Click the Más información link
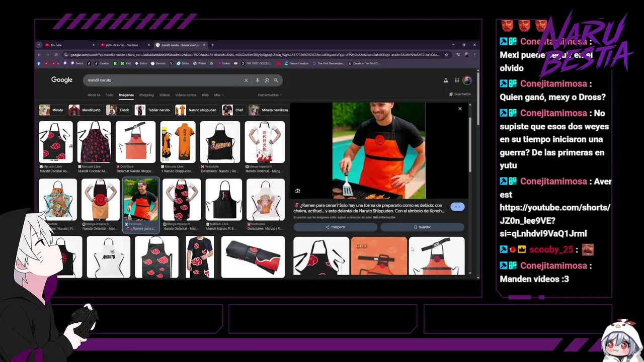Viewport: 644px width, 362px height. pos(384,217)
